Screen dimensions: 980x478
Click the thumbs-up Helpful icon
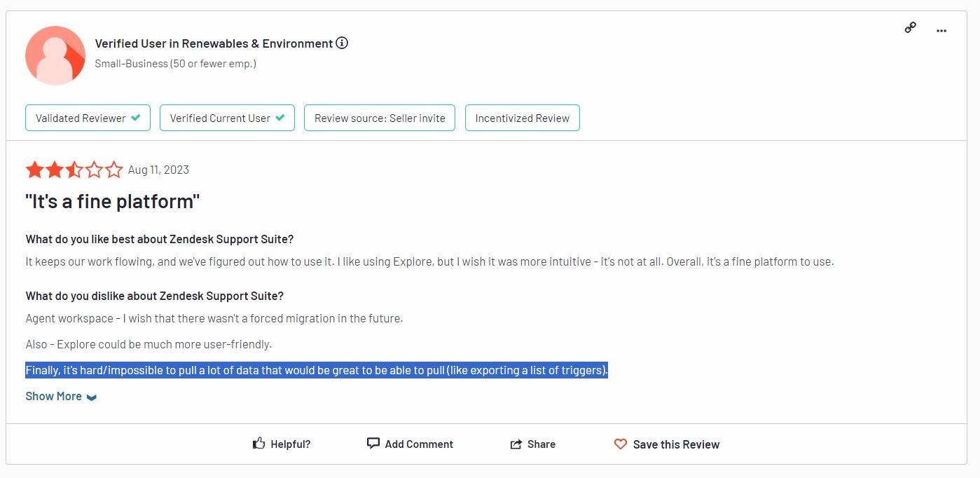click(x=259, y=444)
